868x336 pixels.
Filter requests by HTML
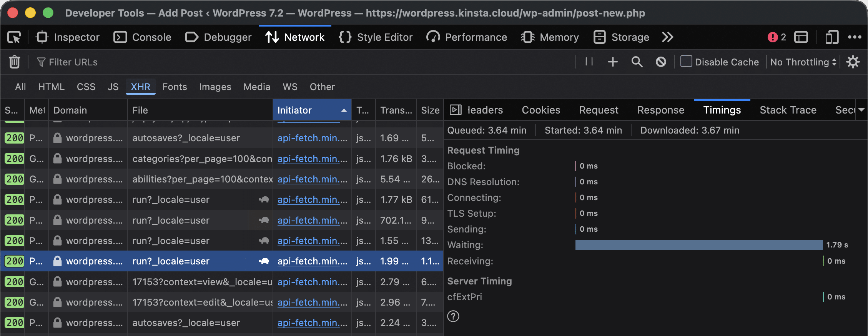(51, 87)
